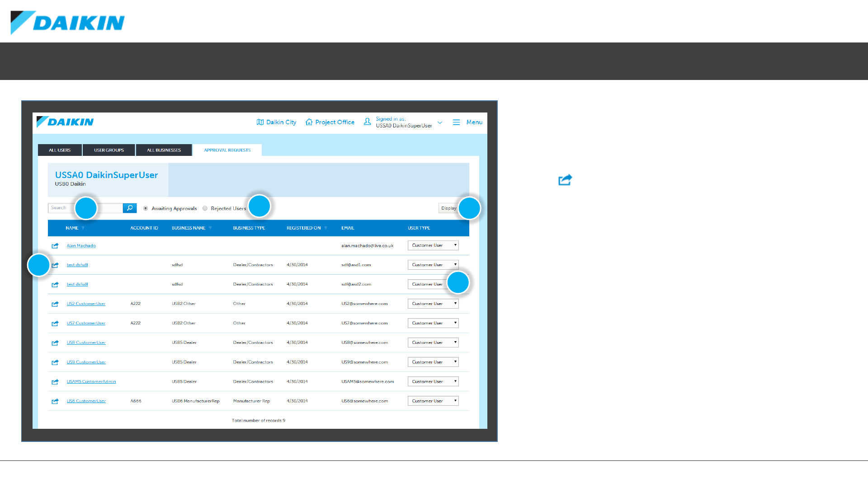This screenshot has height=488, width=868.
Task: Click the signed-in user profile icon
Action: (x=368, y=122)
